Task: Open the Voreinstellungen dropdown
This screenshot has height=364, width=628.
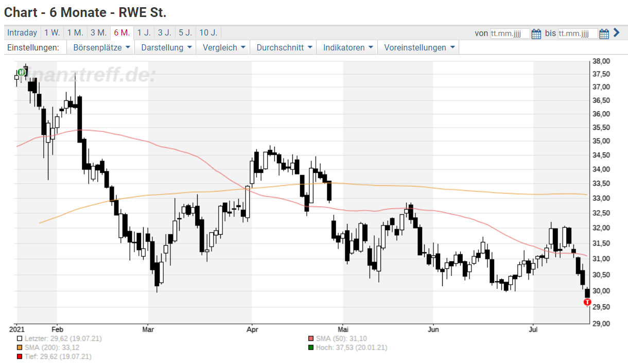Action: 418,47
